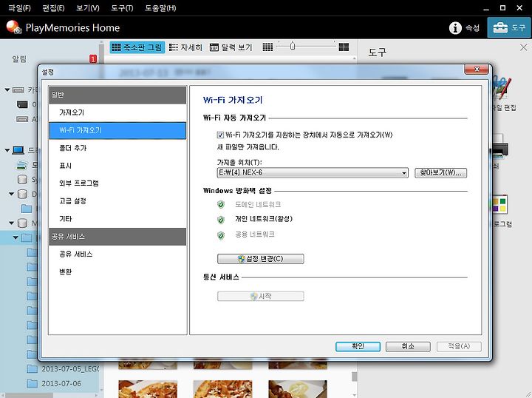Click the 설정 변경(C) button
Image resolution: width=532 pixels, height=398 pixels.
tap(261, 259)
